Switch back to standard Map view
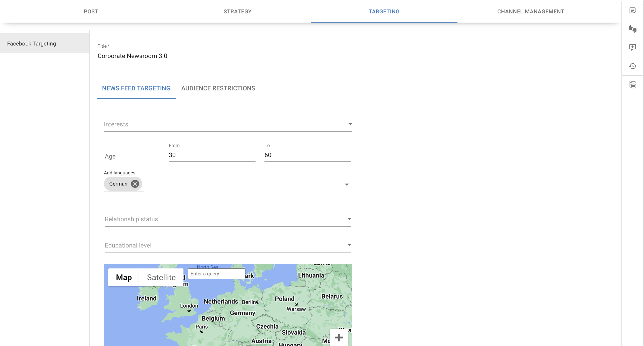 tap(124, 277)
